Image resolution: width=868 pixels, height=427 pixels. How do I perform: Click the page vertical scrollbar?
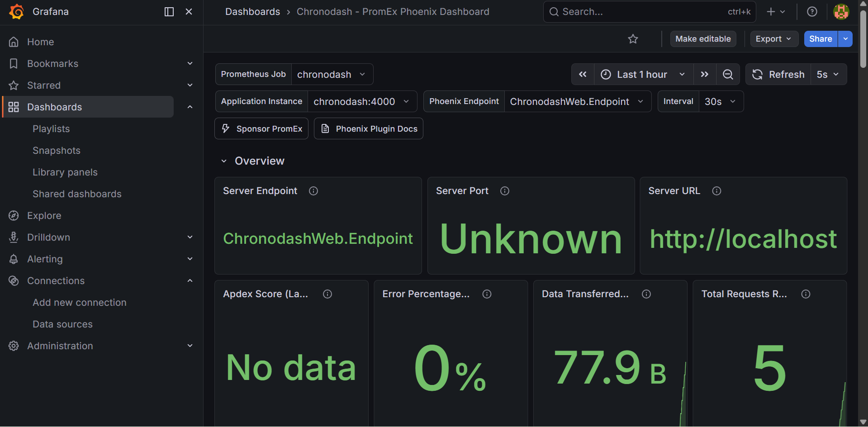[863, 40]
